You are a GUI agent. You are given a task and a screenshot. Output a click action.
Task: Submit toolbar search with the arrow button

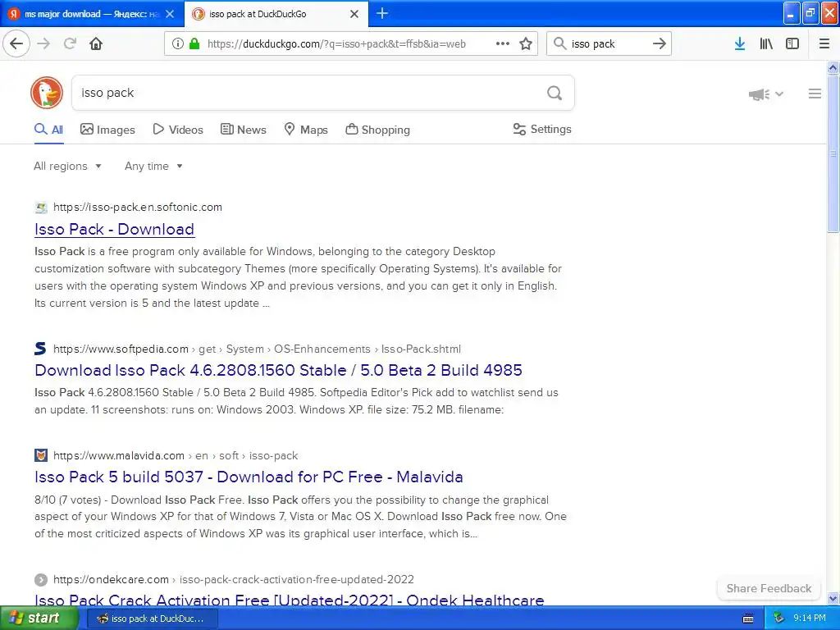tap(660, 43)
